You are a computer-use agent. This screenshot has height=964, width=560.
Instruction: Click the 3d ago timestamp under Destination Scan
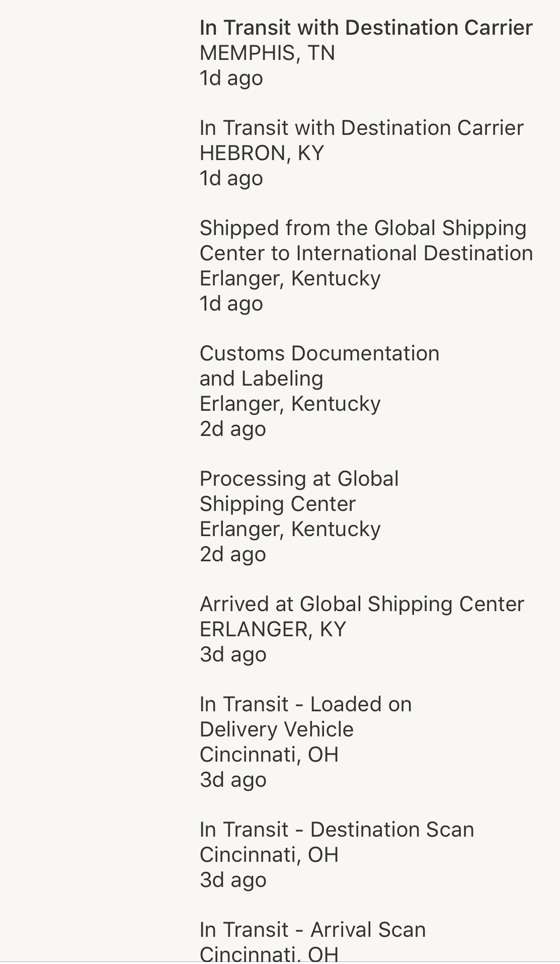232,880
